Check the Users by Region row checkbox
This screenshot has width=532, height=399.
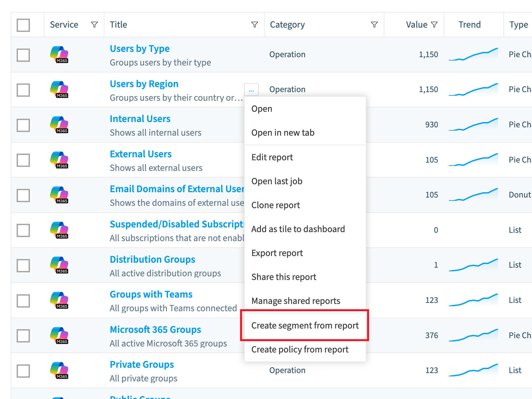coord(23,90)
